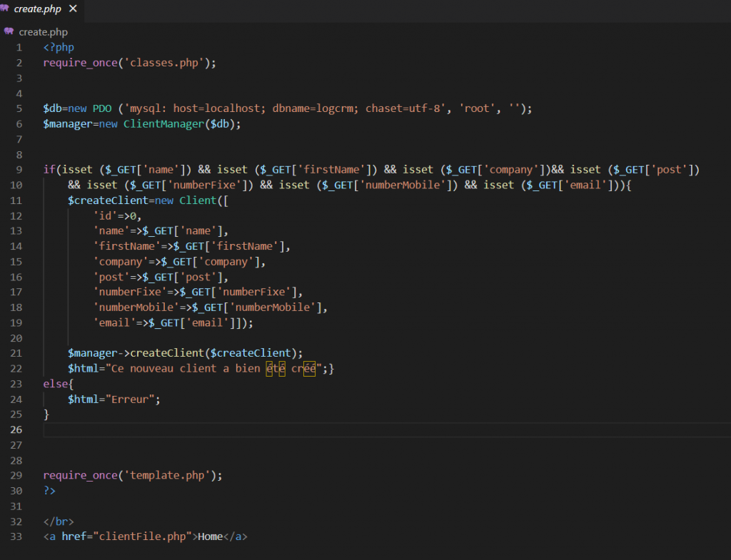Click the 'firstName' key on line 14
The image size is (731, 560).
pos(127,246)
